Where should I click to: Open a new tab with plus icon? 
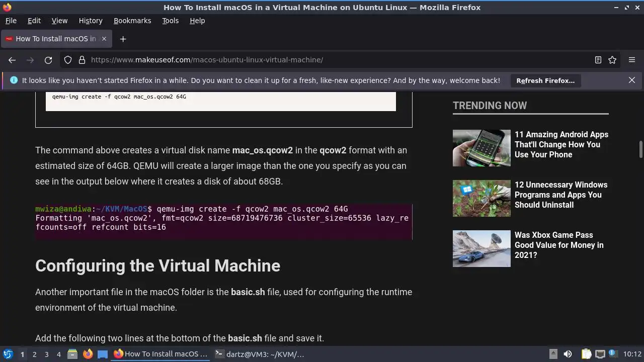tap(123, 39)
